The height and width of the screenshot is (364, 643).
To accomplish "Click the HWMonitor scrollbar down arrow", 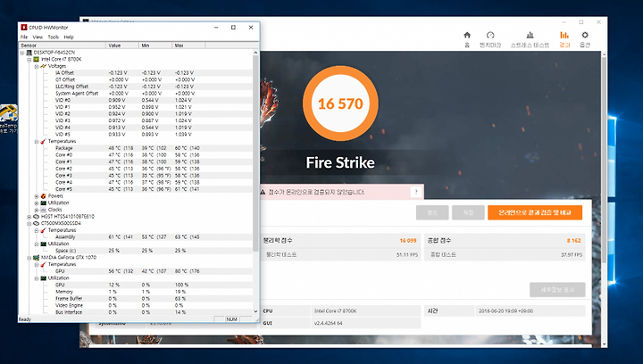I will click(x=255, y=311).
